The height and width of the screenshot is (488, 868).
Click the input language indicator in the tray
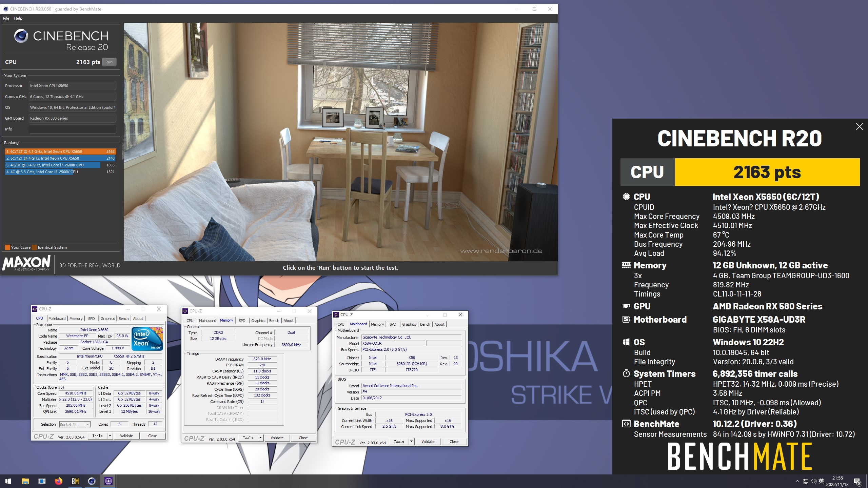coord(821,481)
